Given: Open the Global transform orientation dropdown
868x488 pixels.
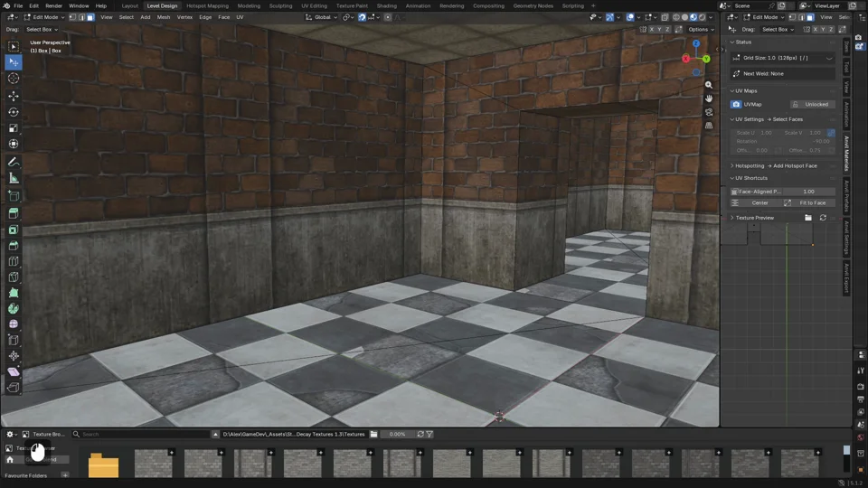Looking at the screenshot, I should point(322,17).
